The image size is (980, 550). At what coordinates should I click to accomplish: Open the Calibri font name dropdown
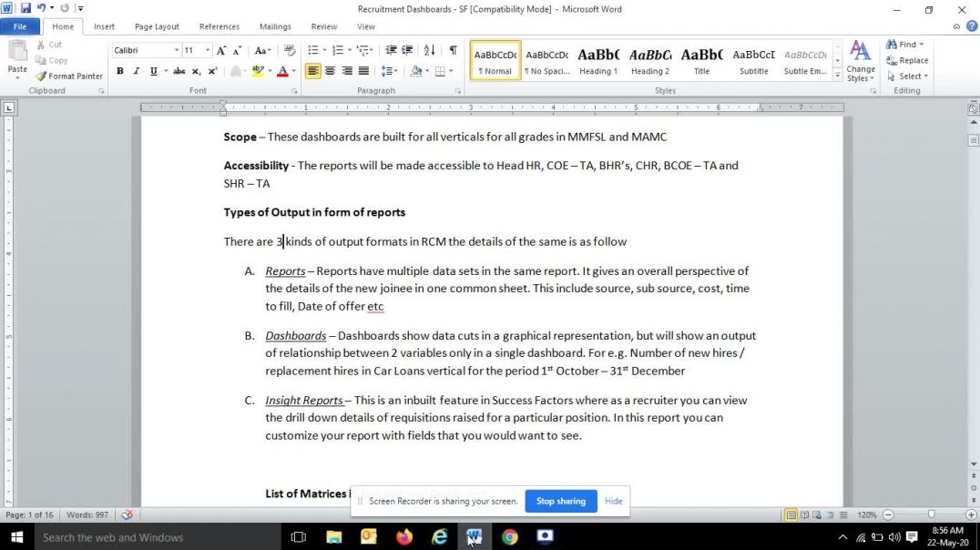[x=176, y=51]
